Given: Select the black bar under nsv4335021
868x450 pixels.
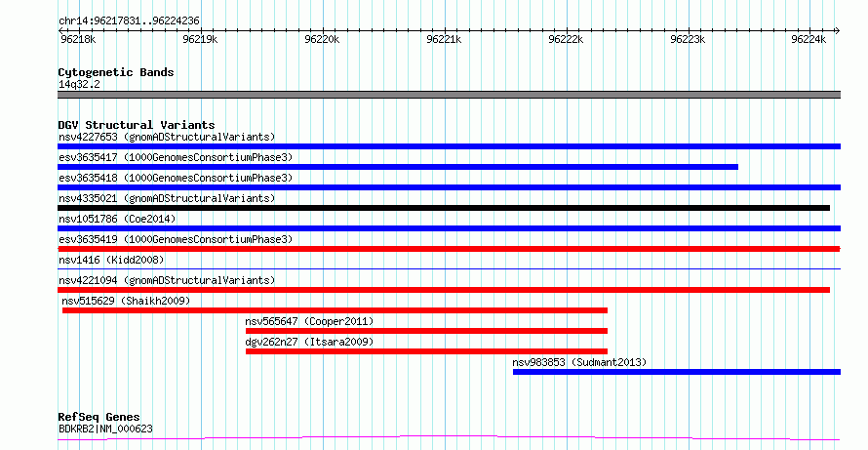Looking at the screenshot, I should 444,208.
